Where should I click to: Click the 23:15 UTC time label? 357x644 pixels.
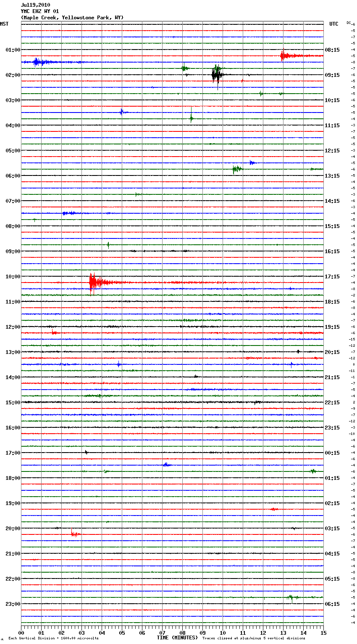(x=332, y=427)
